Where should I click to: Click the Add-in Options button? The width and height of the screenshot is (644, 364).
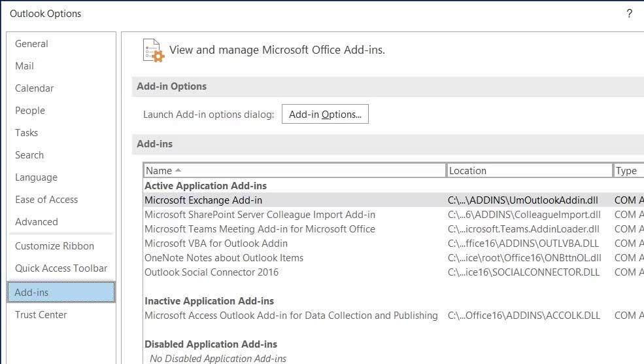[325, 114]
